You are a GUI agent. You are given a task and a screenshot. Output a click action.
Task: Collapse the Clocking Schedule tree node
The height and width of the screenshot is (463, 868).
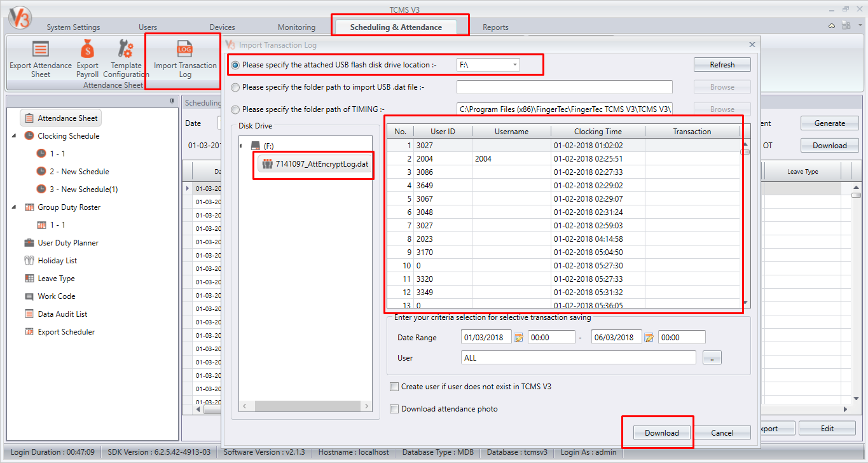coord(14,136)
